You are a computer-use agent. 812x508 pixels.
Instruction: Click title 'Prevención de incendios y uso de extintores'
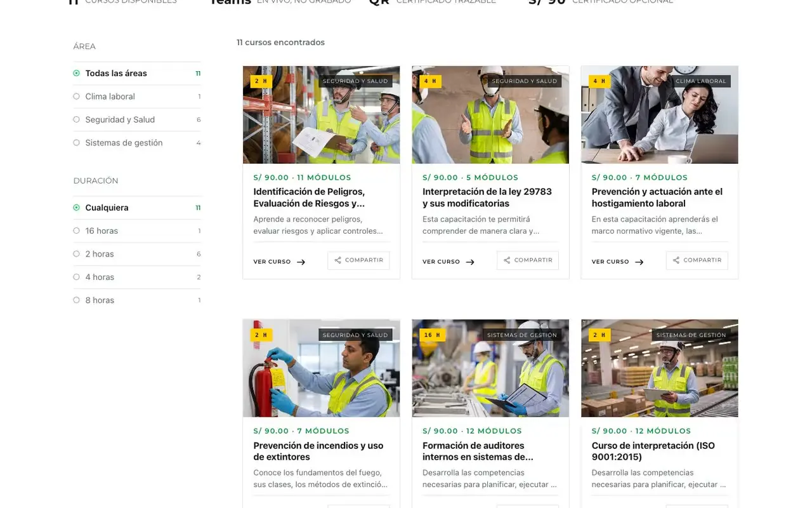(318, 451)
